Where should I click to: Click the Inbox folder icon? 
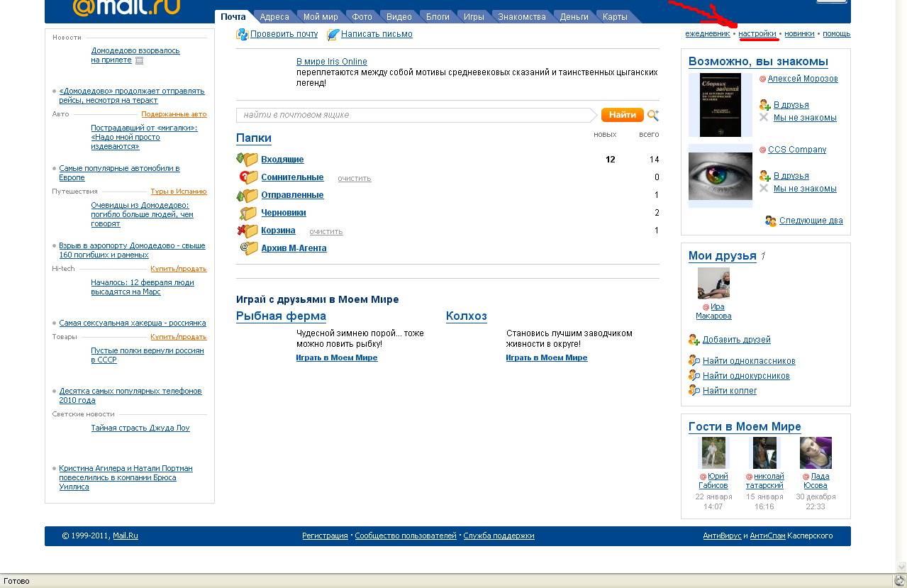pos(247,160)
